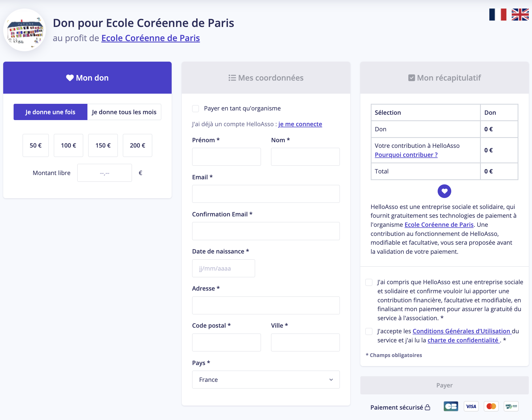Open the charte de confidentialité link

pyautogui.click(x=463, y=340)
